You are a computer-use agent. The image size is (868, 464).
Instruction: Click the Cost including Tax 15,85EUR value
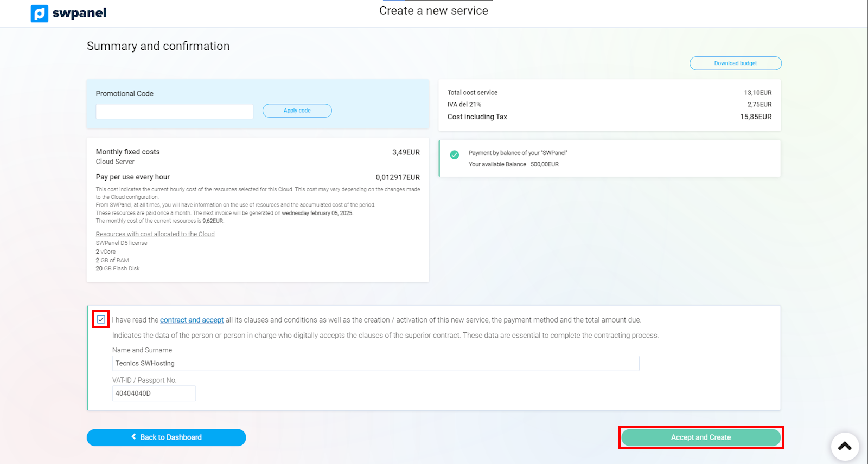[x=756, y=117]
